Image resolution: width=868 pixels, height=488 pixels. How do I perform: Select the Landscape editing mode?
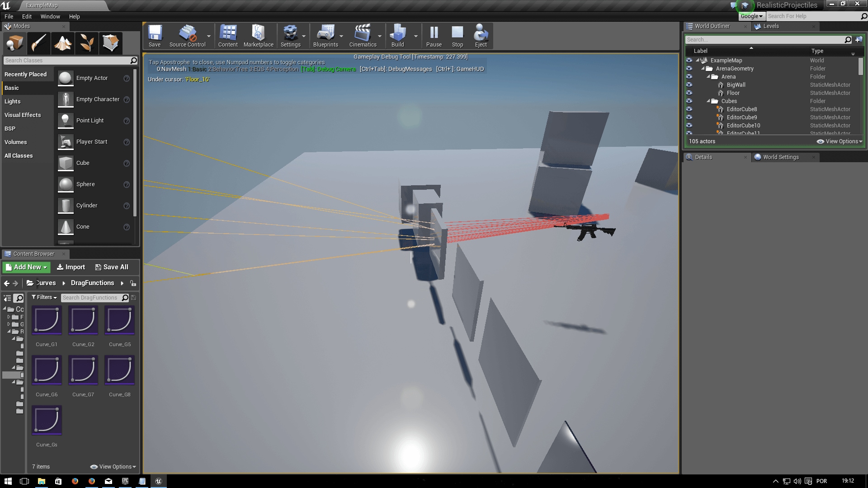pos(63,43)
